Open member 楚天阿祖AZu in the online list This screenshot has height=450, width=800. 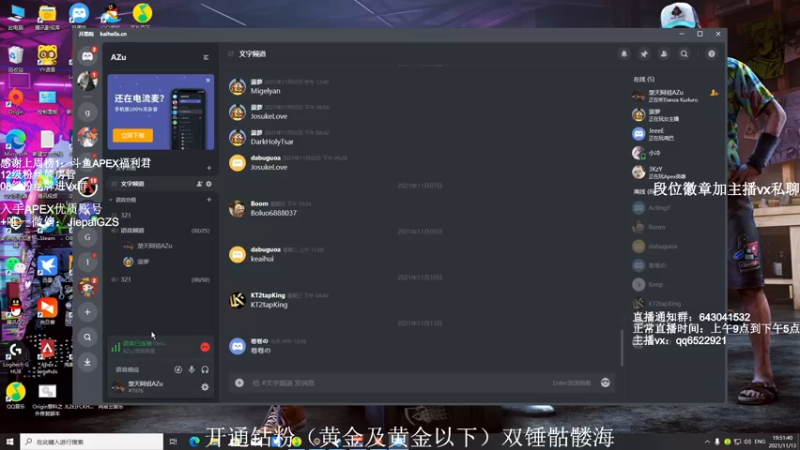pos(674,96)
